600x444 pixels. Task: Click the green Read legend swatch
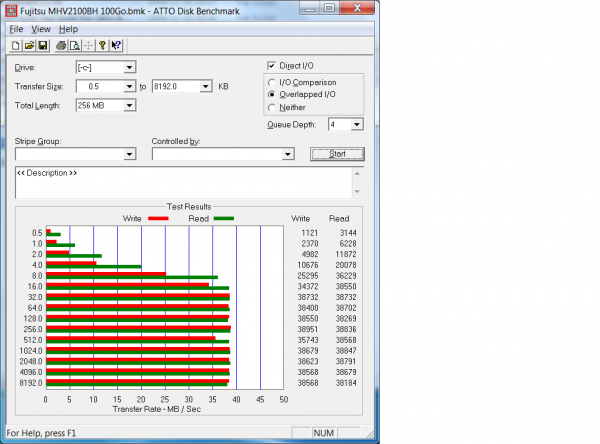[x=224, y=219]
